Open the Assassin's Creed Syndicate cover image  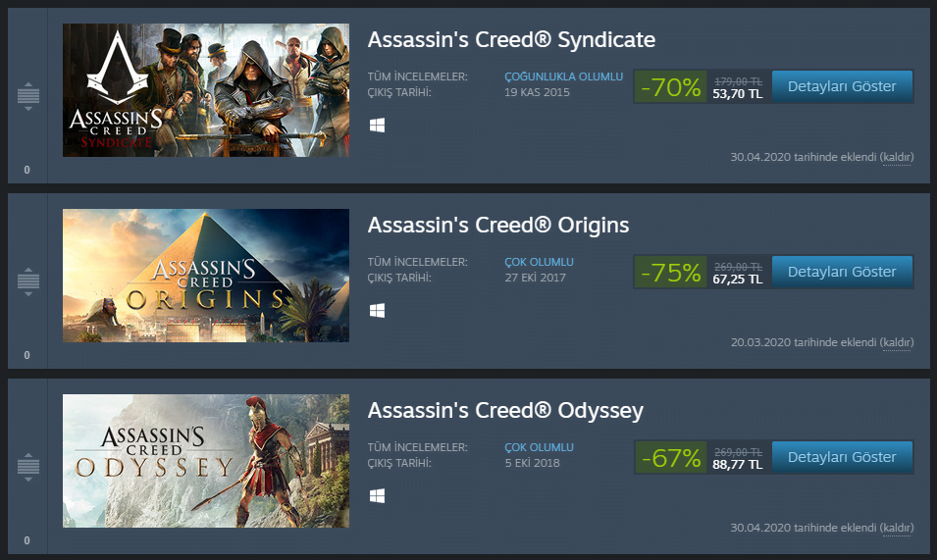[206, 89]
